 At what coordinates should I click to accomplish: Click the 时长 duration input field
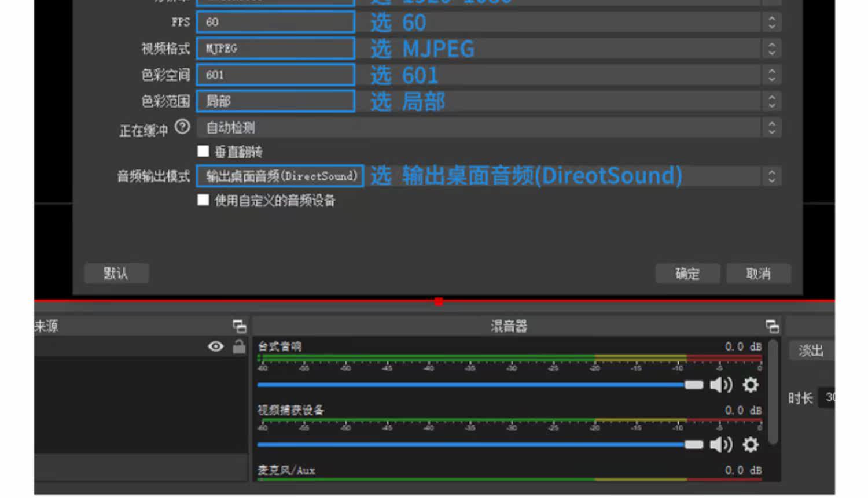[827, 397]
